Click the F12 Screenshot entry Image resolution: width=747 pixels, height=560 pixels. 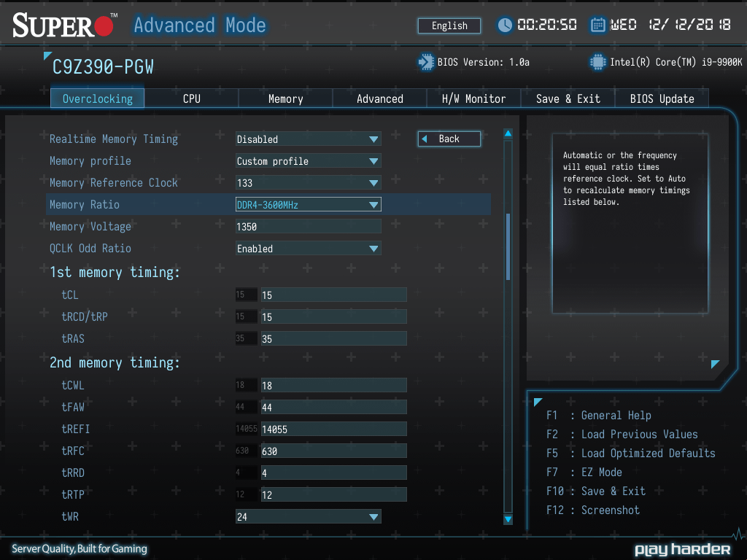pos(592,510)
